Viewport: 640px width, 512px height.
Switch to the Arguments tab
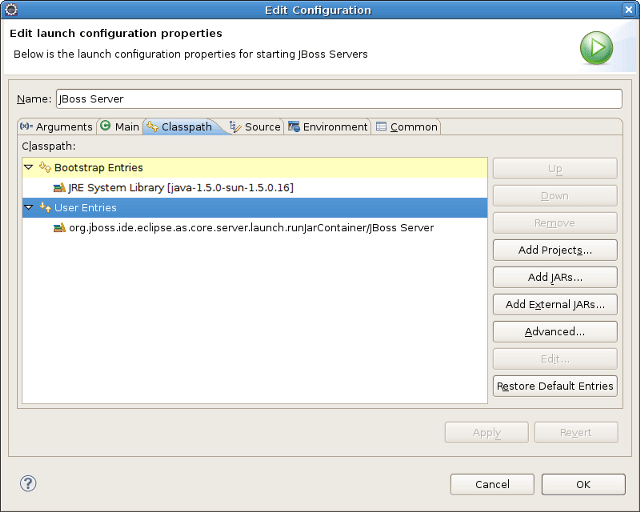click(57, 127)
